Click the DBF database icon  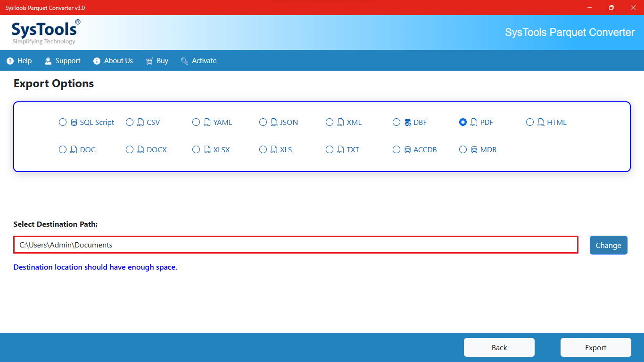(408, 123)
